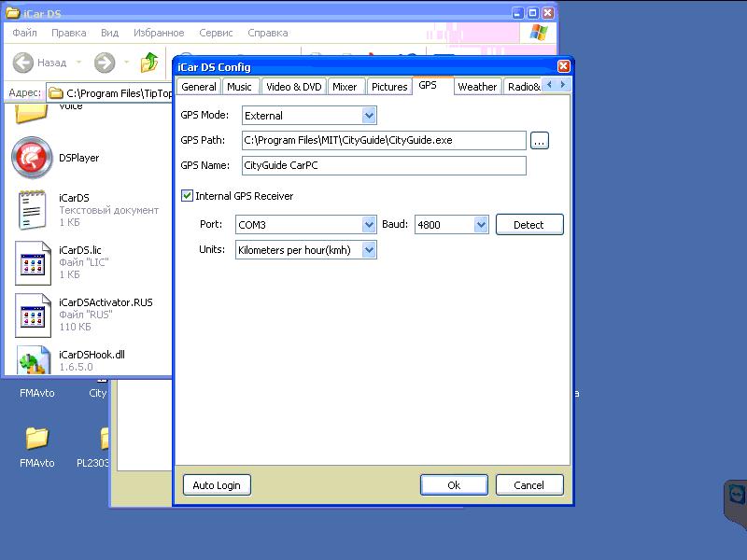Screen dimensions: 747x560
Task: Open the TeamViewer panel icon at screen edge
Action: pos(736,496)
